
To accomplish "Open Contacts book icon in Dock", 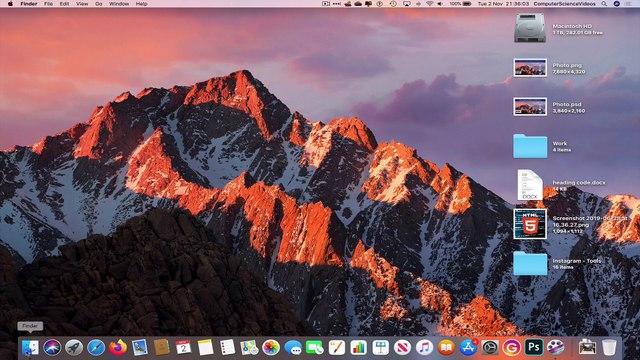I will click(162, 348).
